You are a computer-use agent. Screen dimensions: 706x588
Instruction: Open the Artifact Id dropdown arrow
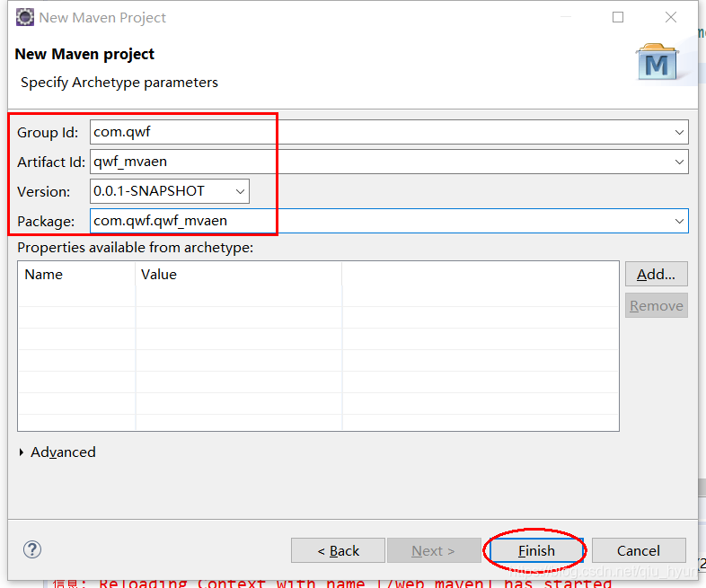click(679, 162)
